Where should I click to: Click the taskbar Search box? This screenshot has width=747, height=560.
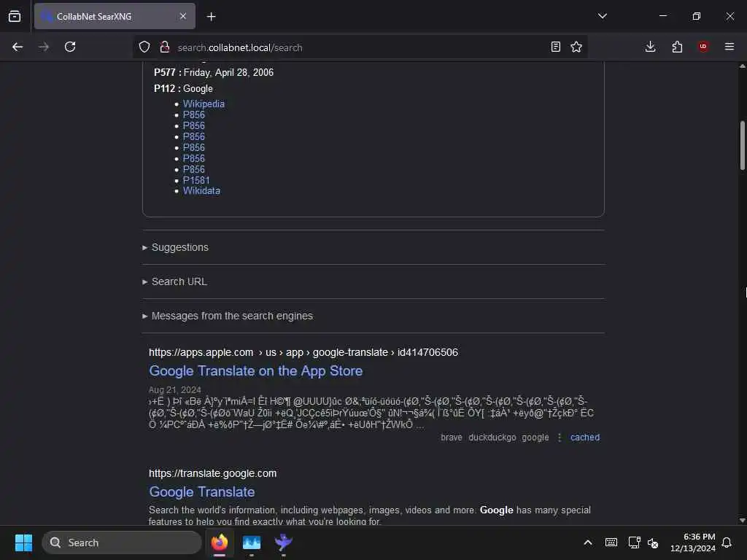(122, 542)
